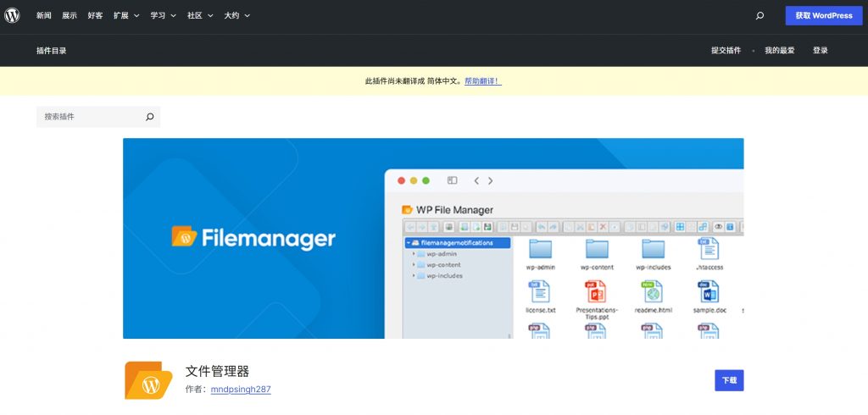Expand the wp-content tree node arrow

point(414,265)
